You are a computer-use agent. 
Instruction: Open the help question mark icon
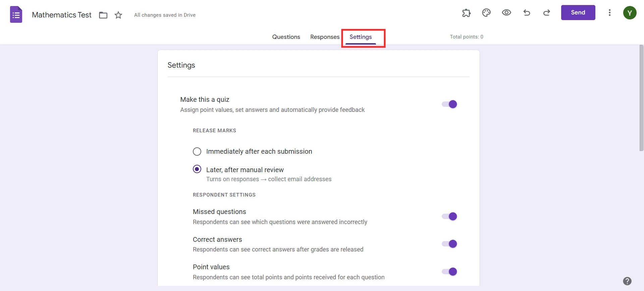point(627,281)
